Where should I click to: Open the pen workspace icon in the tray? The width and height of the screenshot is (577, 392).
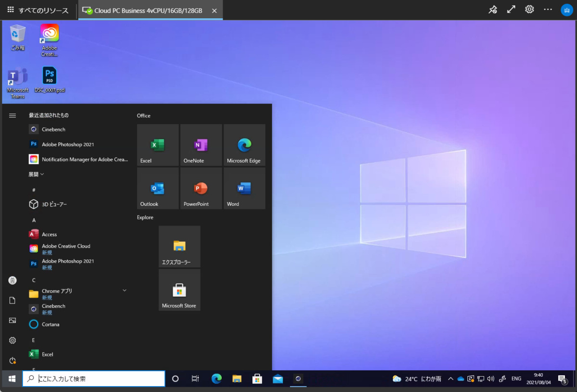tap(502, 379)
